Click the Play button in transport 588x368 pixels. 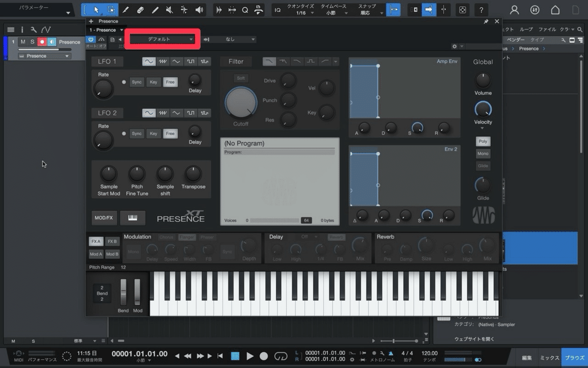pyautogui.click(x=250, y=356)
